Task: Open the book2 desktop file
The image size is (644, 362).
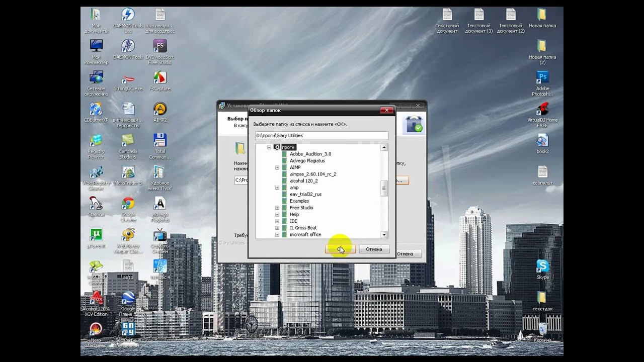Action: click(x=542, y=143)
